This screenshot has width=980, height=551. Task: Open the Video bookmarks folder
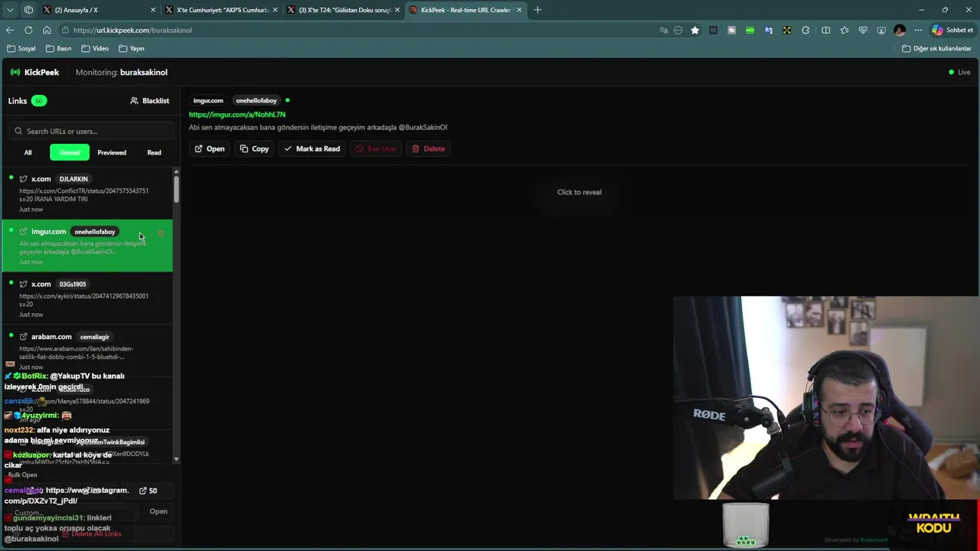coord(95,48)
